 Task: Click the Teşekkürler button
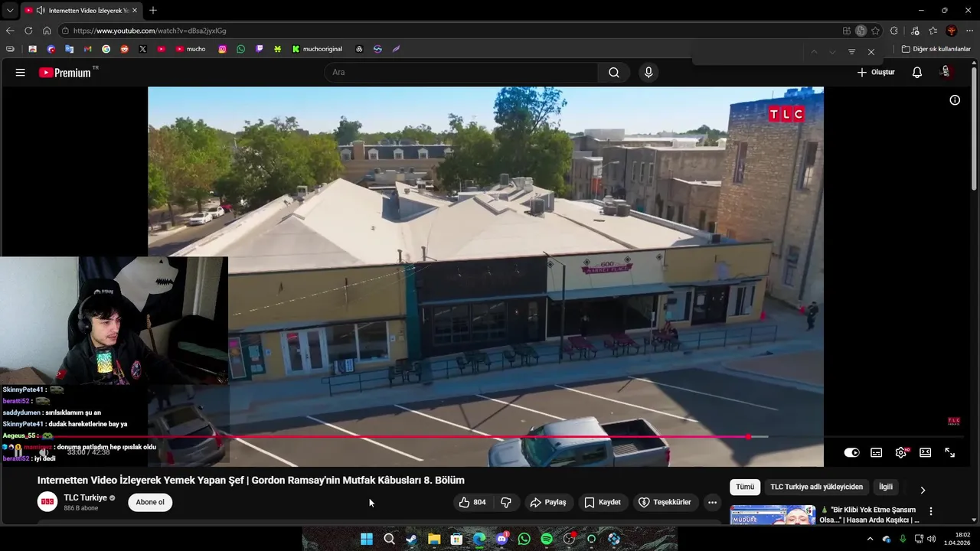pyautogui.click(x=665, y=502)
